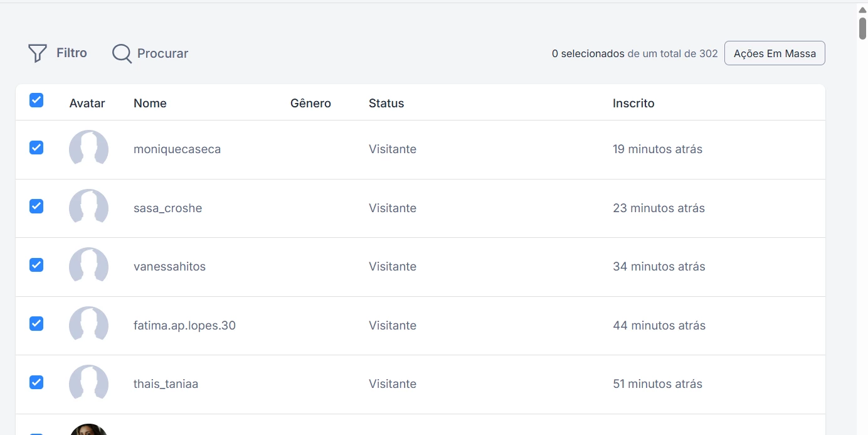868x435 pixels.
Task: Open the fatima.ap.lopes.30 user link
Action: pos(184,325)
